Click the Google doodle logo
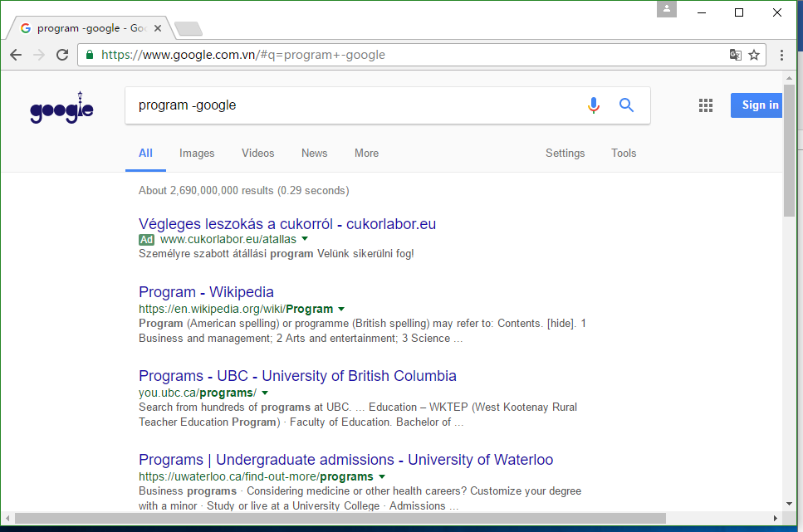Image resolution: width=803 pixels, height=532 pixels. click(x=61, y=108)
